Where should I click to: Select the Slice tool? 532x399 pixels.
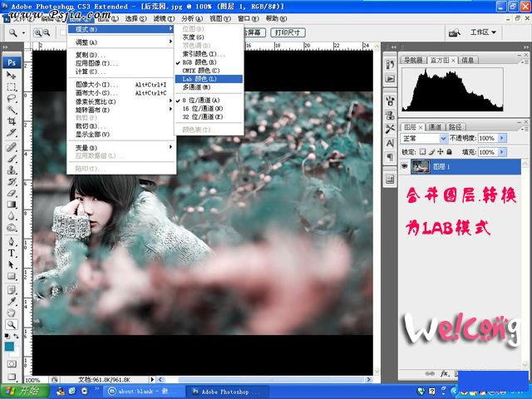pyautogui.click(x=11, y=133)
